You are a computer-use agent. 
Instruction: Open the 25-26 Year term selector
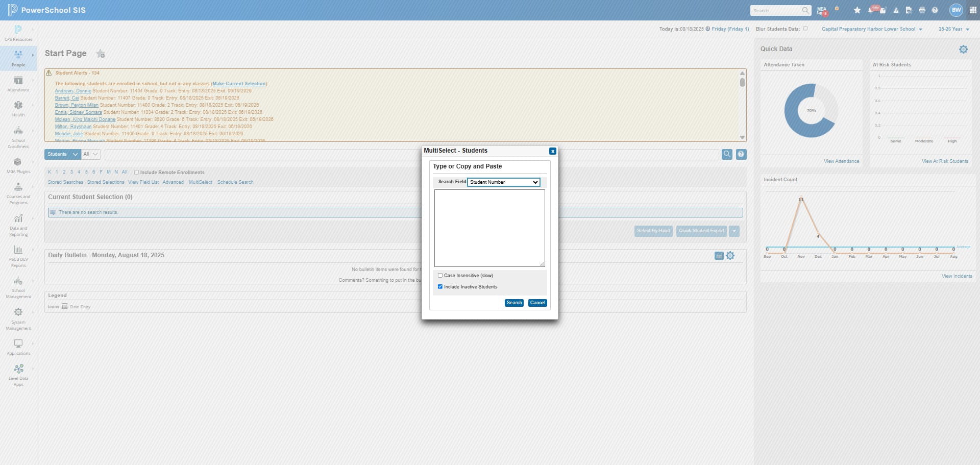(953, 29)
